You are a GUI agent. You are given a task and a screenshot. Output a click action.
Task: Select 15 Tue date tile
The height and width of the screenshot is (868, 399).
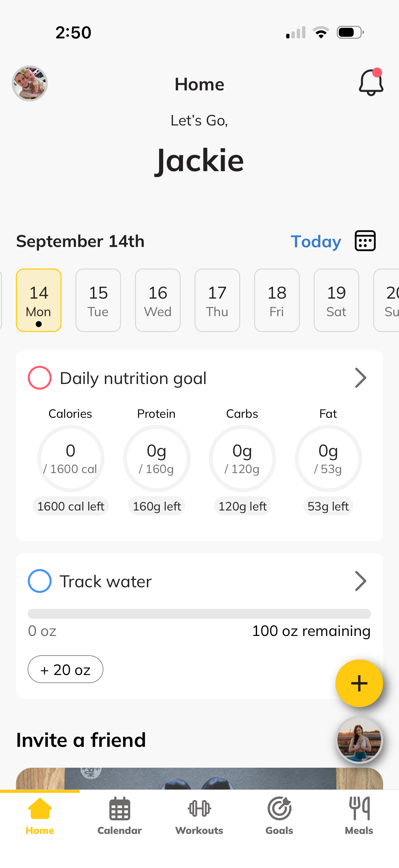click(98, 300)
